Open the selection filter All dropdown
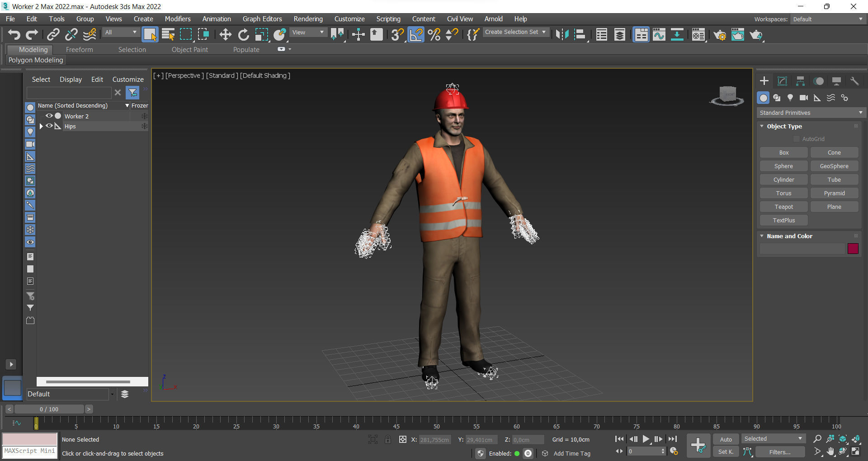Screen dimensions: 868x461 (x=120, y=33)
